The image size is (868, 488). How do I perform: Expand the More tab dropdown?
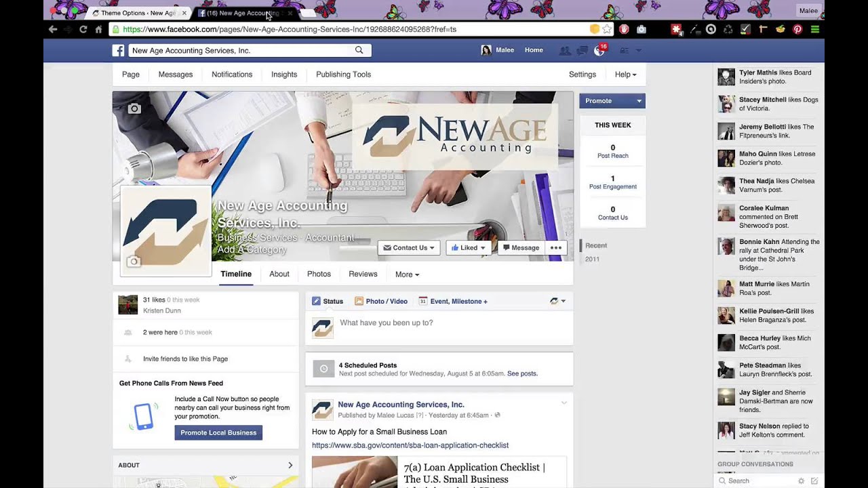(407, 274)
